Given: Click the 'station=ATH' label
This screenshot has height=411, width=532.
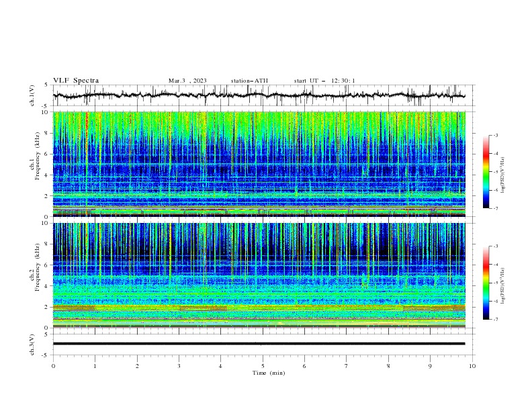Looking at the screenshot, I should 249,81.
